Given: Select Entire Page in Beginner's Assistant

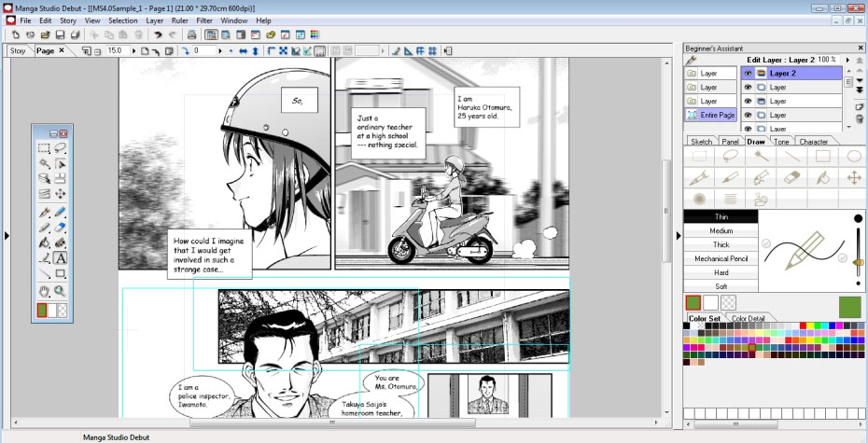Looking at the screenshot, I should [x=712, y=115].
